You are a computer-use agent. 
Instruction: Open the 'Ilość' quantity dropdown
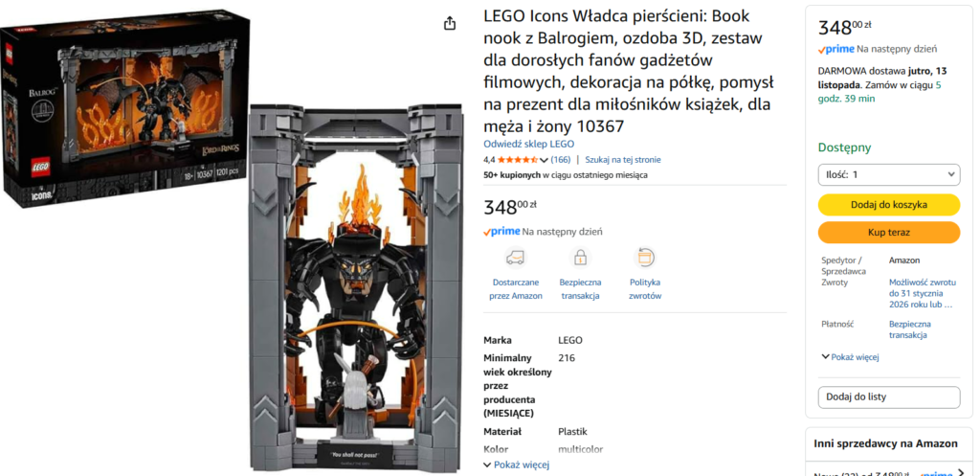click(889, 174)
